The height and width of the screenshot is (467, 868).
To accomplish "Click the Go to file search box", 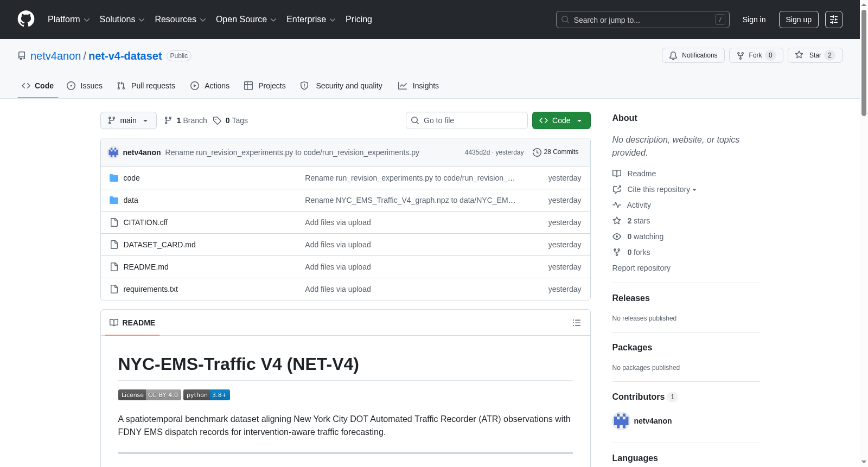I will [x=467, y=120].
